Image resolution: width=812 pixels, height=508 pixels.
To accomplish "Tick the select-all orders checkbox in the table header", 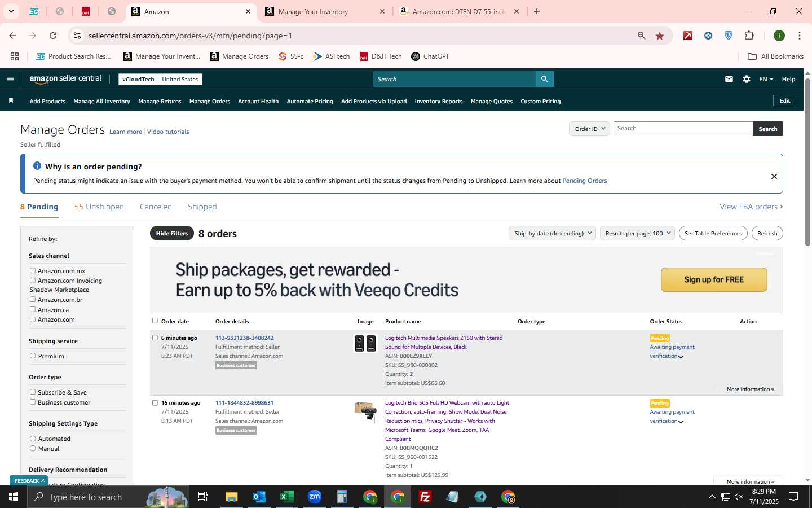I will click(x=155, y=321).
